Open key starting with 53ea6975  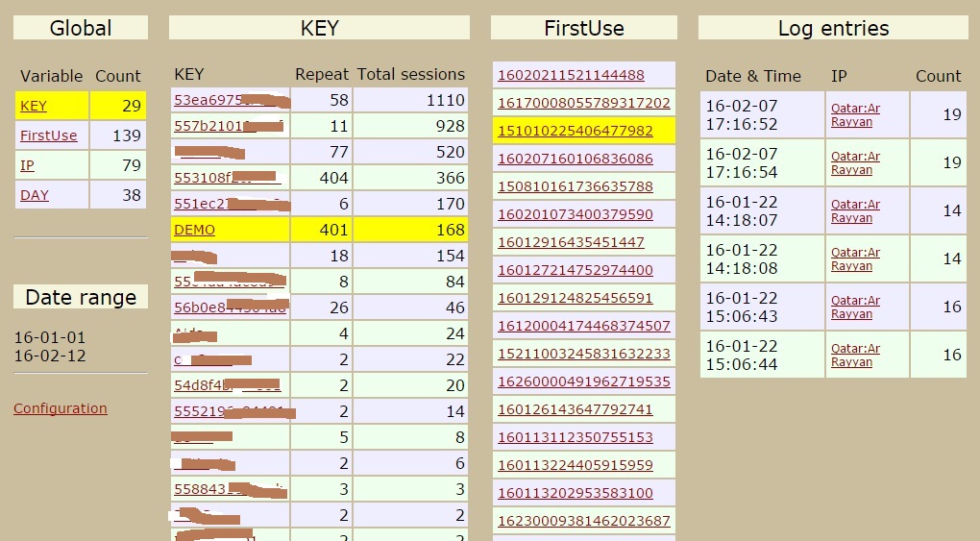[x=207, y=100]
